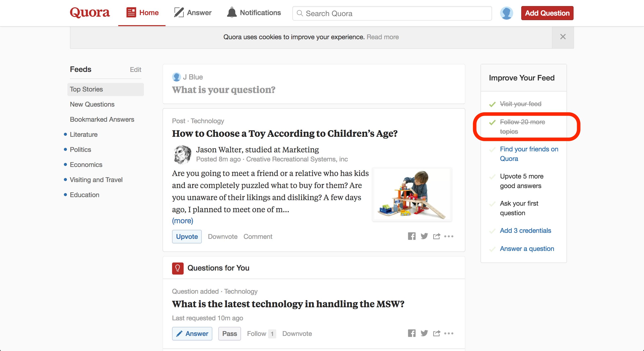Open the profile avatar in header
This screenshot has height=351, width=644.
point(506,13)
